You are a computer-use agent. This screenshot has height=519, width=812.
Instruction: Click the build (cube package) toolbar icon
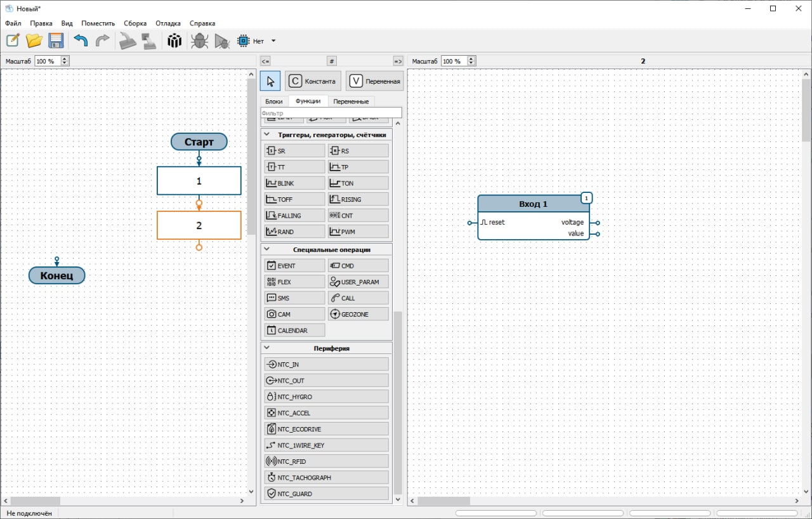(174, 41)
